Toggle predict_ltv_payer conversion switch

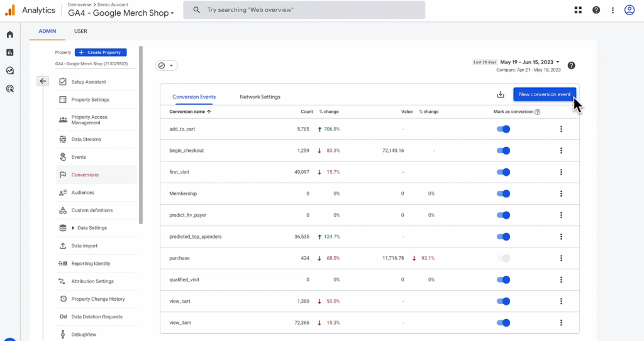click(504, 215)
